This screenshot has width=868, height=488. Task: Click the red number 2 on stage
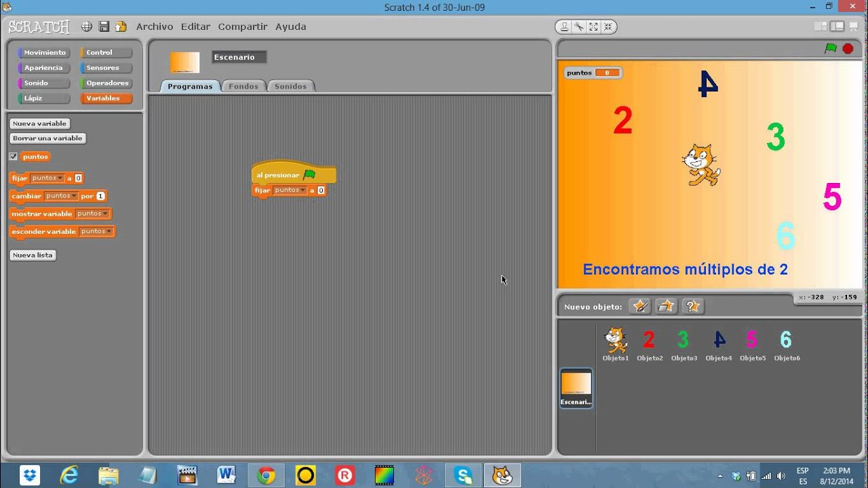pos(623,121)
